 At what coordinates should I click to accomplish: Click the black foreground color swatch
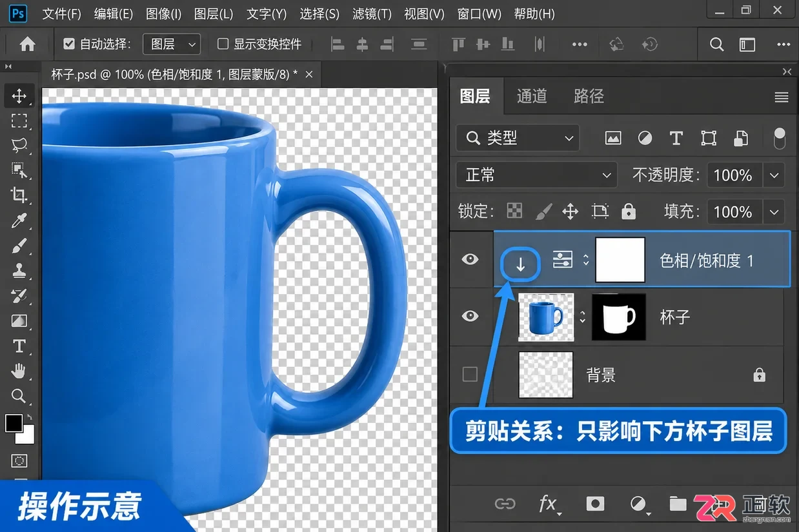[14, 424]
